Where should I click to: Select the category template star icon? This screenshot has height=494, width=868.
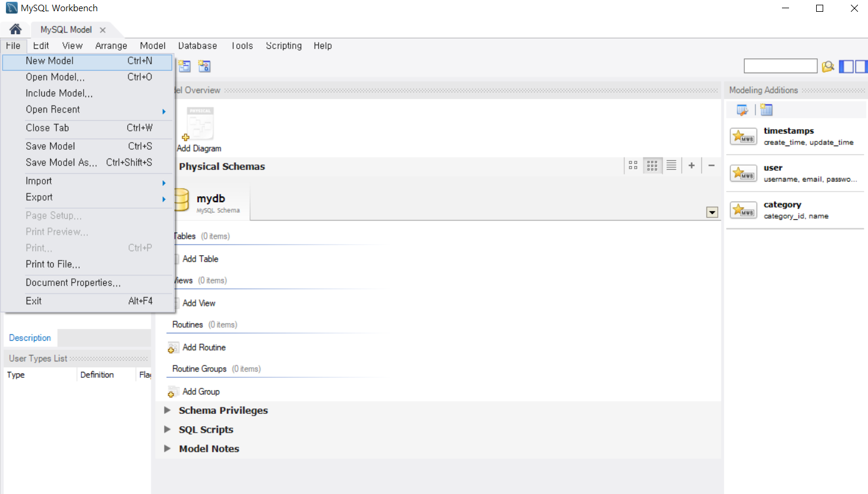click(x=744, y=210)
